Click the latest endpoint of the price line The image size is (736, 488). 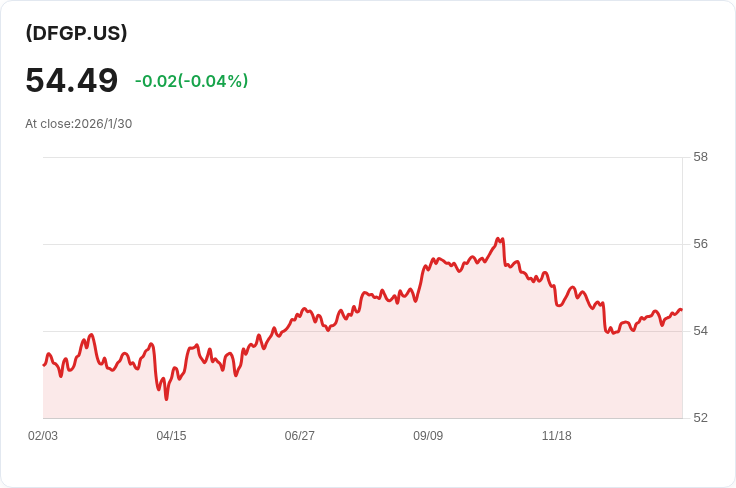[681, 310]
